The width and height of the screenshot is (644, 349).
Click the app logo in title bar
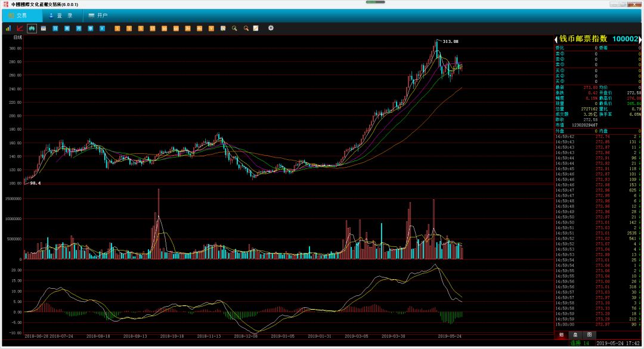6,4
